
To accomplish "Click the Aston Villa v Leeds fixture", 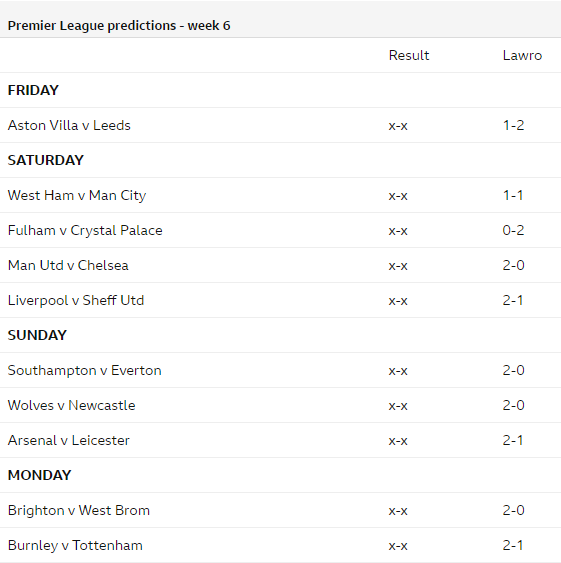I will [69, 125].
